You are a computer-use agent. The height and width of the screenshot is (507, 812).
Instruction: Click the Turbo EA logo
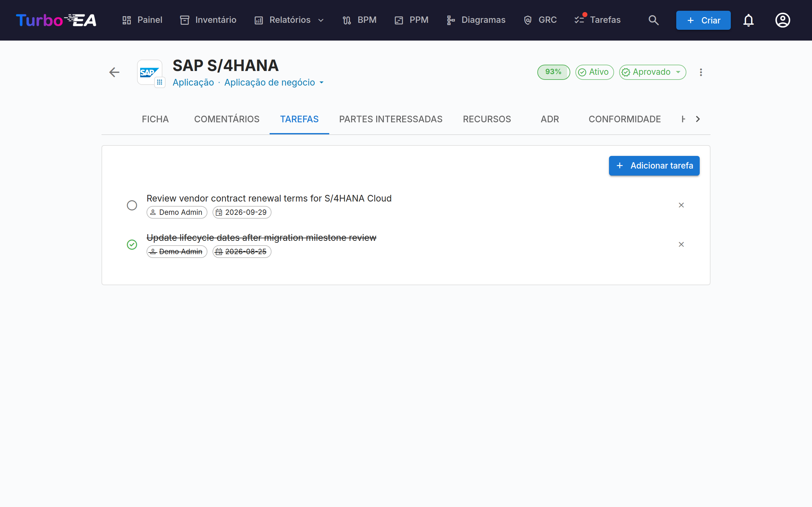pyautogui.click(x=56, y=20)
